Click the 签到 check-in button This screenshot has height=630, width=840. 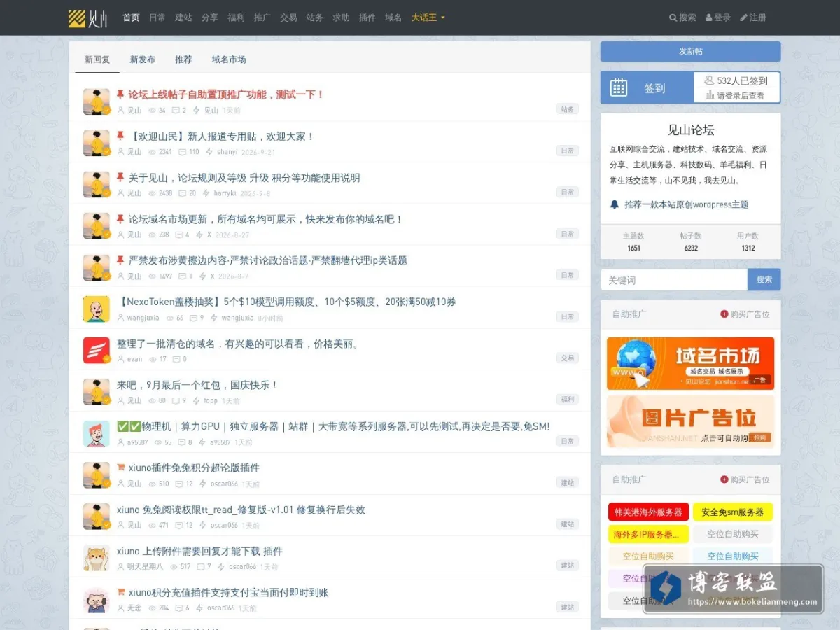(647, 87)
